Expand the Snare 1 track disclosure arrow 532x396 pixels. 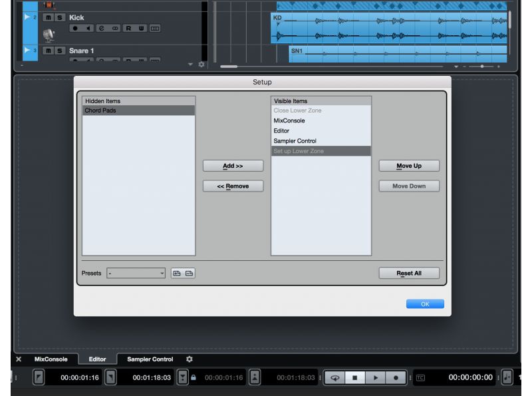tap(27, 50)
